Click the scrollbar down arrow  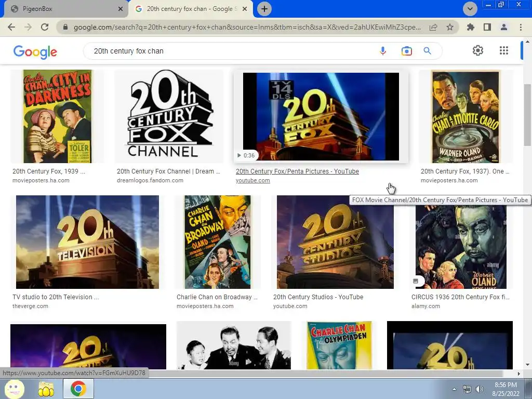(527, 365)
